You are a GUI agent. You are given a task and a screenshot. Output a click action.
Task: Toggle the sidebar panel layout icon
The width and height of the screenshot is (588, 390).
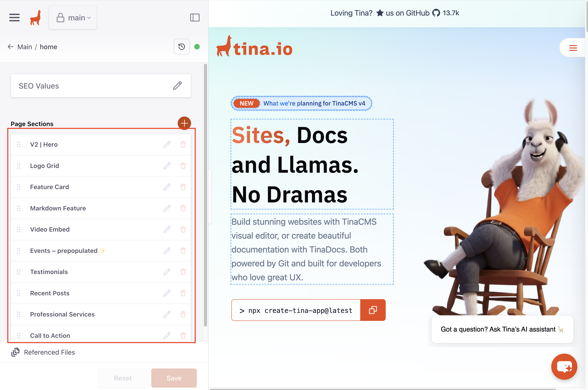(195, 18)
